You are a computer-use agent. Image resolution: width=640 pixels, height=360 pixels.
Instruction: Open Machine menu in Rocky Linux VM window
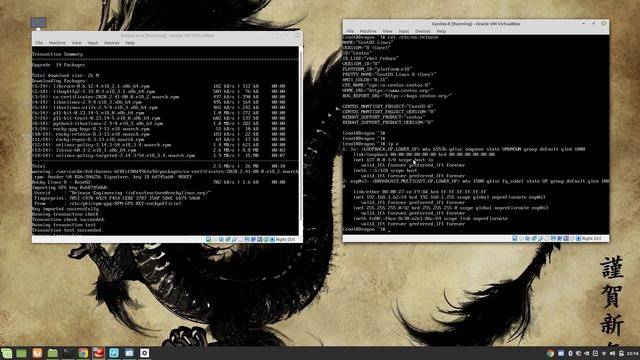point(57,43)
